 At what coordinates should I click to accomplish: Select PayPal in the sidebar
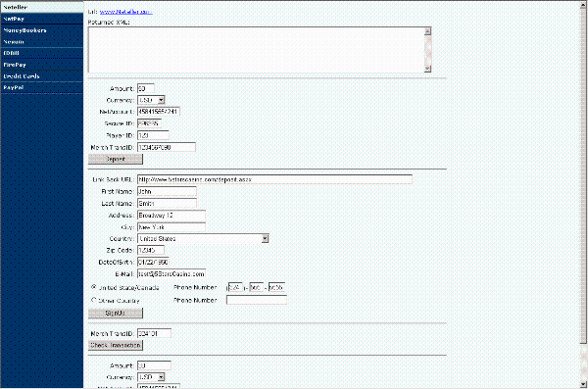click(41, 87)
